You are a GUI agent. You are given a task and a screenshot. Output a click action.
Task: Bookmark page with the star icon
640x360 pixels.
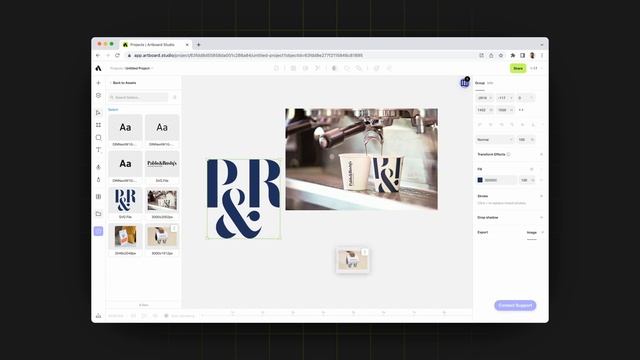point(501,56)
